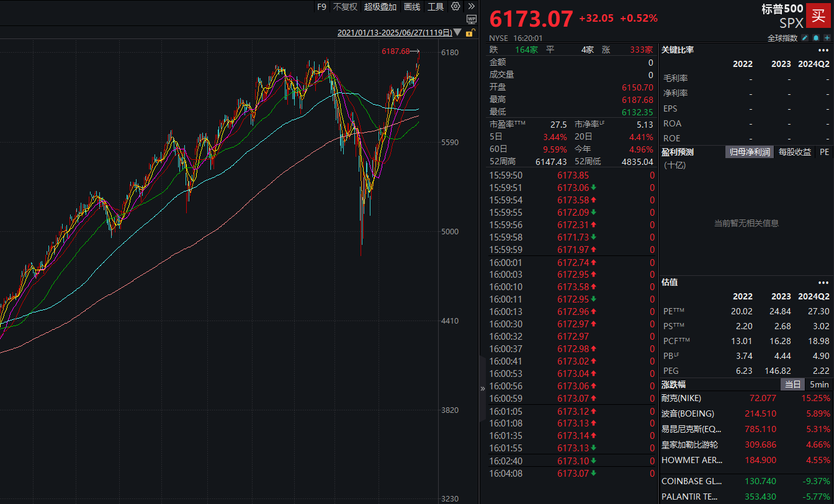Click the 波音(BOEING) row
834x504 pixels.
click(746, 413)
